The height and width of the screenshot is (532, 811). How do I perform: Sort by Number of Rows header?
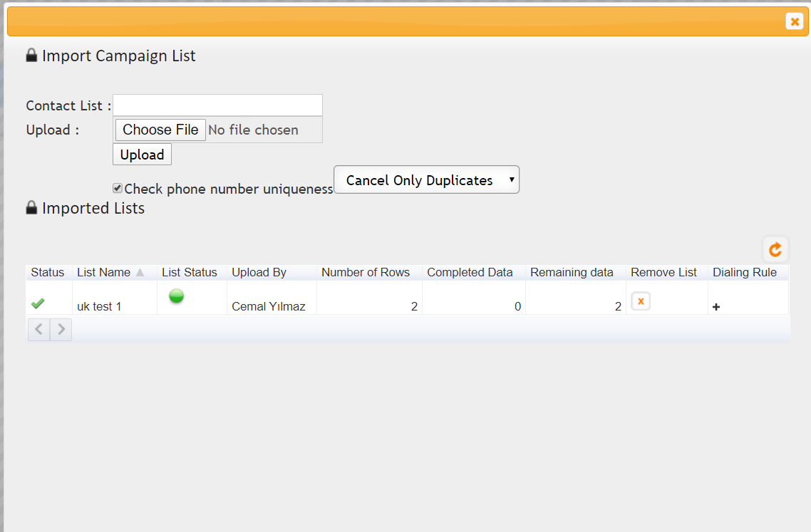click(x=366, y=273)
